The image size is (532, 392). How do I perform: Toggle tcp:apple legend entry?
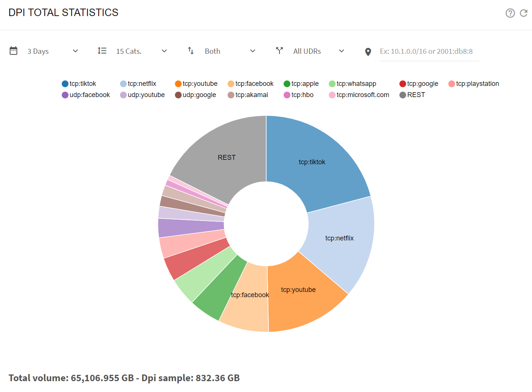tap(301, 84)
